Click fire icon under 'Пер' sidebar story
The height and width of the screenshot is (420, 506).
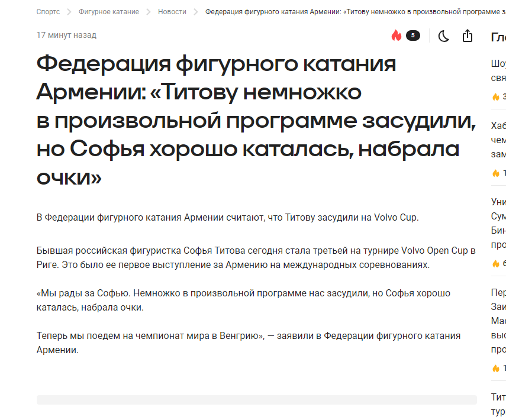(496, 368)
